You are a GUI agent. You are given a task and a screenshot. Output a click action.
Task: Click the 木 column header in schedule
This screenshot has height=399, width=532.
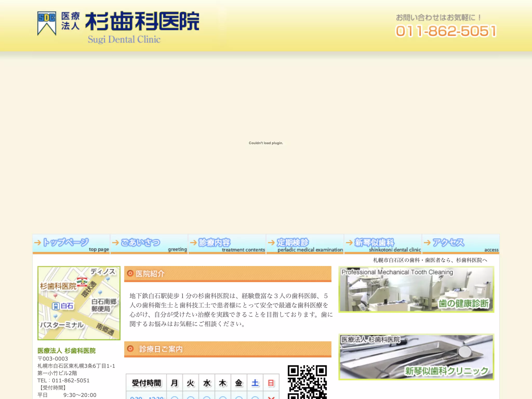pos(223,383)
